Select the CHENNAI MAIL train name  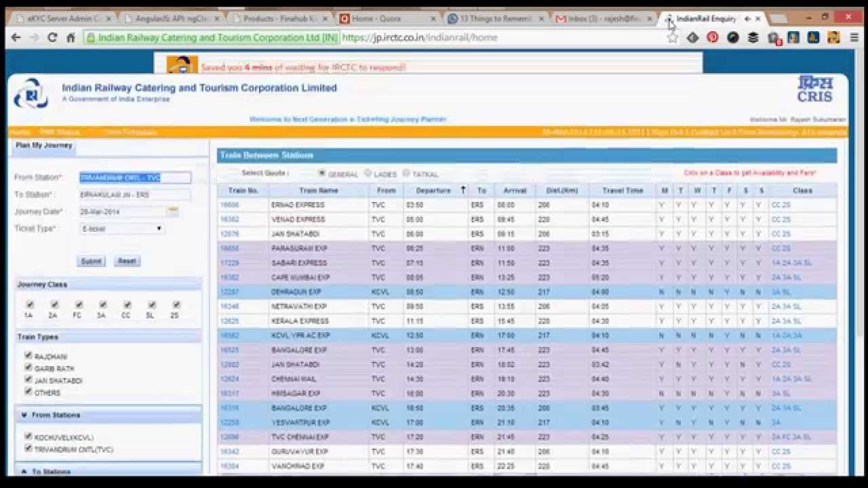click(294, 379)
